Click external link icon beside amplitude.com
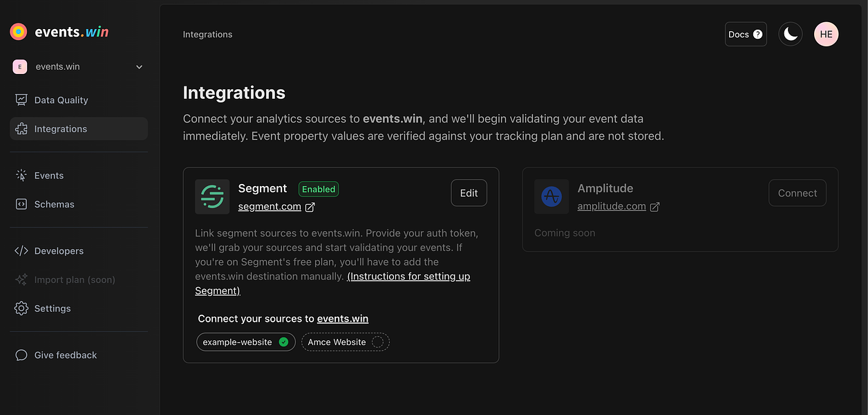868x415 pixels. click(654, 207)
